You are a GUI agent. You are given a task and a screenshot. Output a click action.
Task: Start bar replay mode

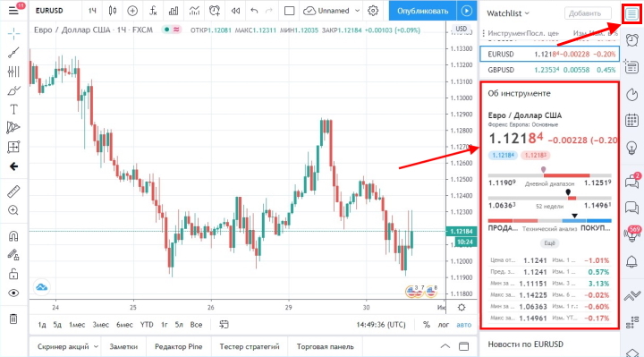tap(235, 11)
